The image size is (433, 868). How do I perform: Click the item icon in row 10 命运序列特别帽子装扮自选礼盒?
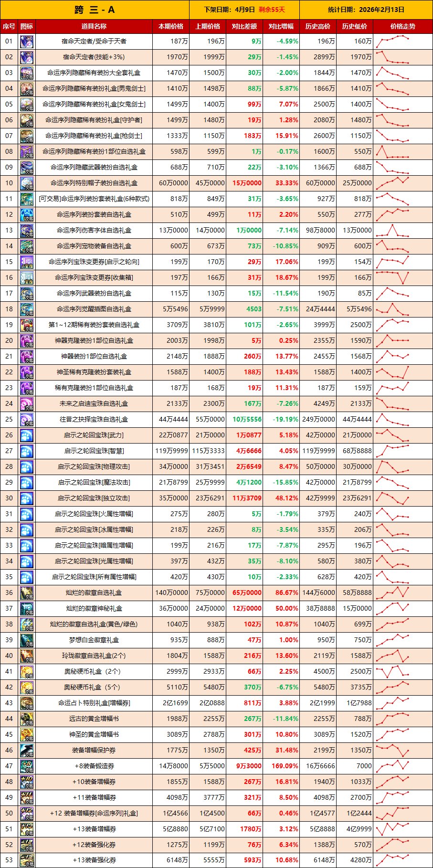tap(27, 183)
